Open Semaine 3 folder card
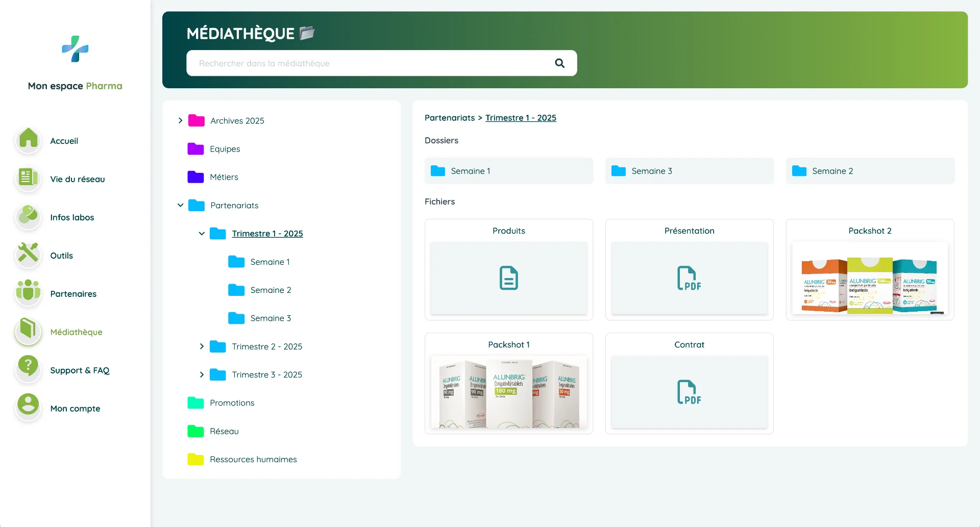The image size is (980, 527). pyautogui.click(x=690, y=171)
